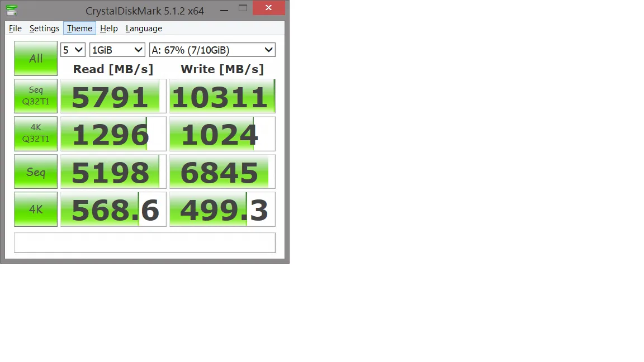Expand the test size dropdown showing 1GiB
644x362 pixels.
click(x=117, y=50)
